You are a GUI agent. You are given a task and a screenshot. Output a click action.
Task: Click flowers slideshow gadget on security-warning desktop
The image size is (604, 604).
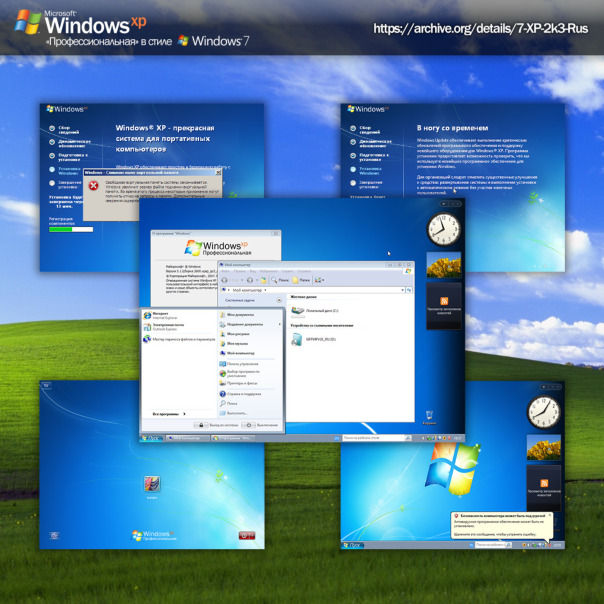pyautogui.click(x=544, y=447)
